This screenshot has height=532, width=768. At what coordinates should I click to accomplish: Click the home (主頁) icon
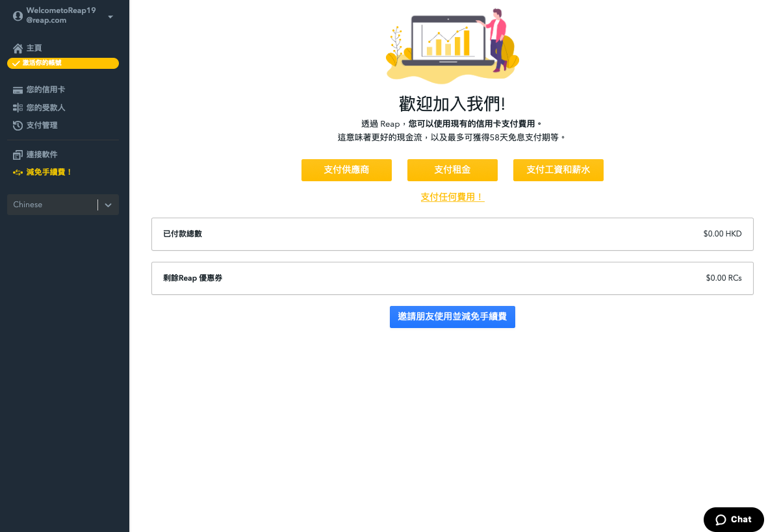18,48
